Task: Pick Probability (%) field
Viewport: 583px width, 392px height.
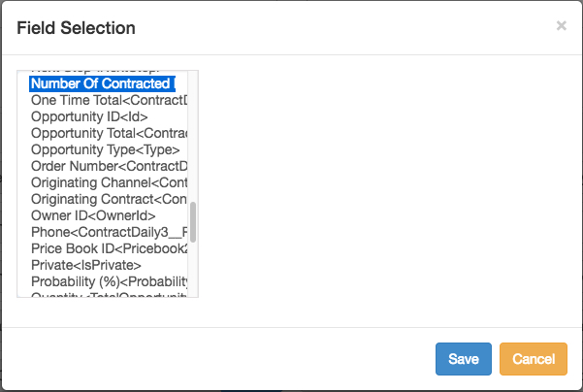Action: [109, 282]
